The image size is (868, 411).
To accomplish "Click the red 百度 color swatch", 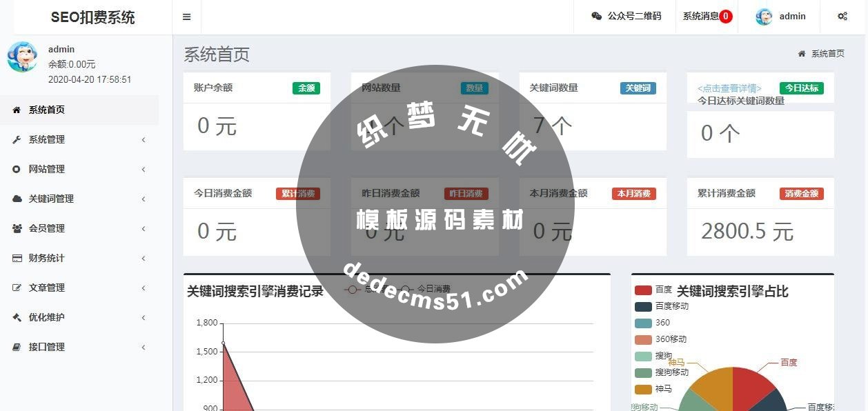I will pyautogui.click(x=644, y=290).
